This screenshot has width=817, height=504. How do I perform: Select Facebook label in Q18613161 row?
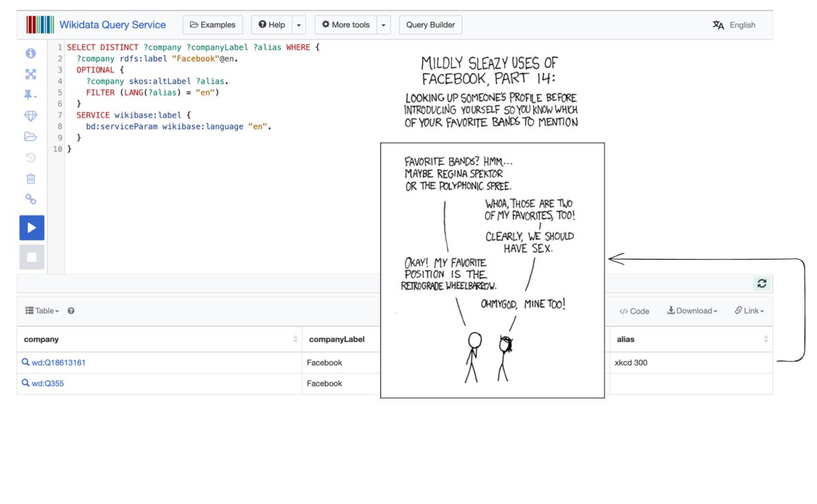click(x=325, y=363)
